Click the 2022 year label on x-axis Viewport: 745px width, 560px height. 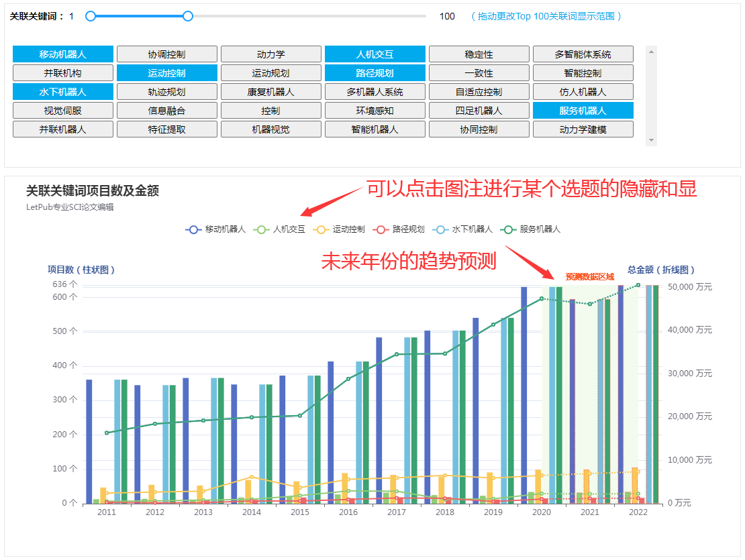pos(638,511)
